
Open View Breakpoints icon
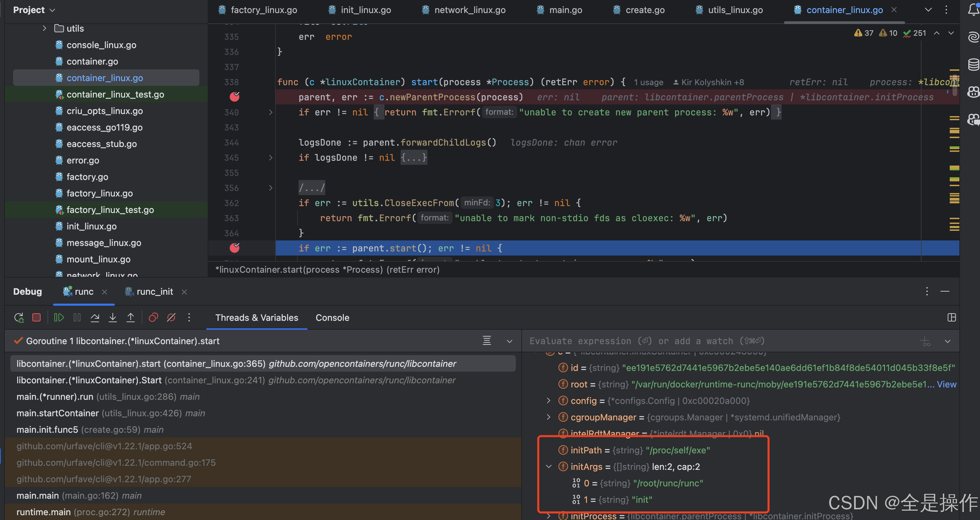[153, 317]
